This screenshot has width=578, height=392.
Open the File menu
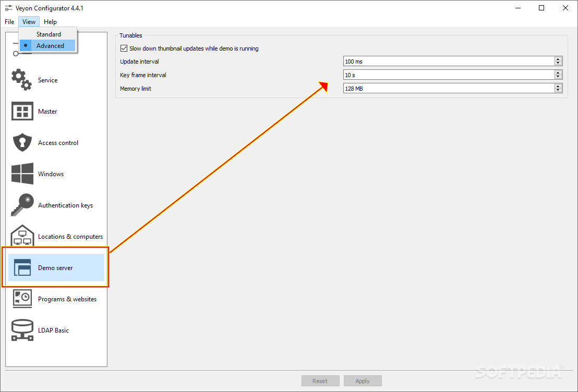tap(9, 22)
